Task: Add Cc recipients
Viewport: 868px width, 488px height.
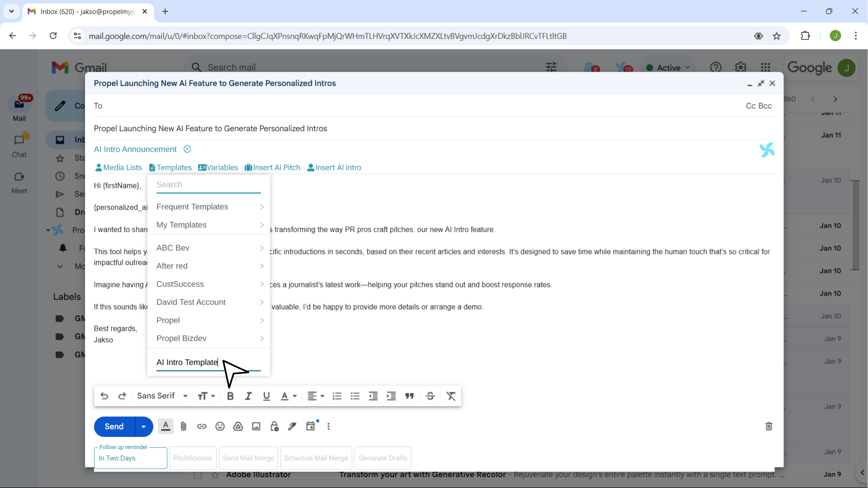Action: click(751, 106)
